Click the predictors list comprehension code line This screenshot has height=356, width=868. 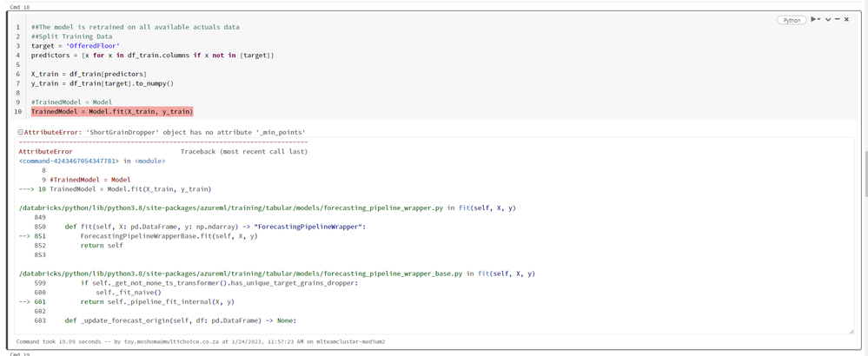click(152, 56)
